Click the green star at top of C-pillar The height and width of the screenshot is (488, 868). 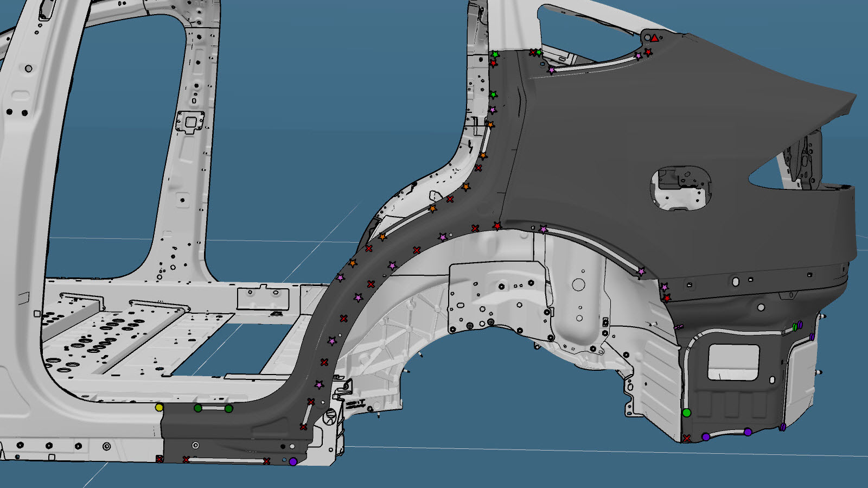coord(495,55)
